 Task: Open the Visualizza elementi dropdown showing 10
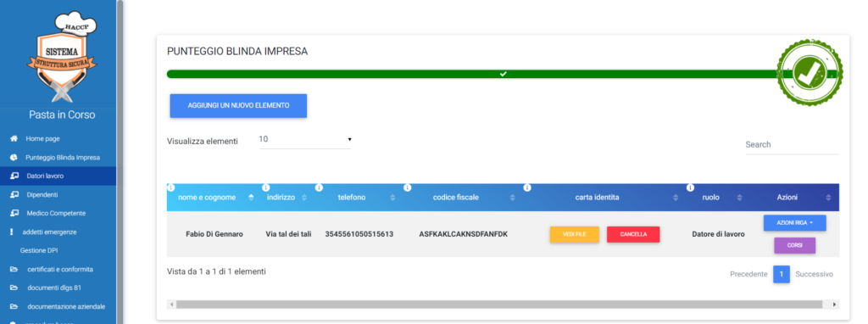(x=305, y=140)
